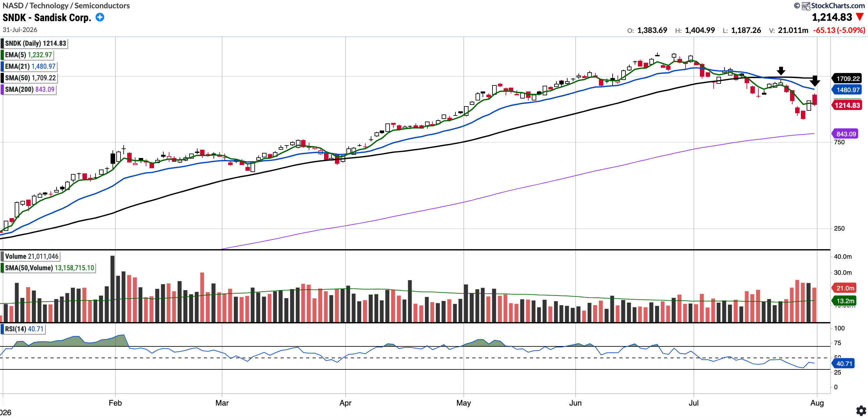Screen dimensions: 868x419
Task: Click the 75 label on the RSI axis
Action: click(838, 343)
